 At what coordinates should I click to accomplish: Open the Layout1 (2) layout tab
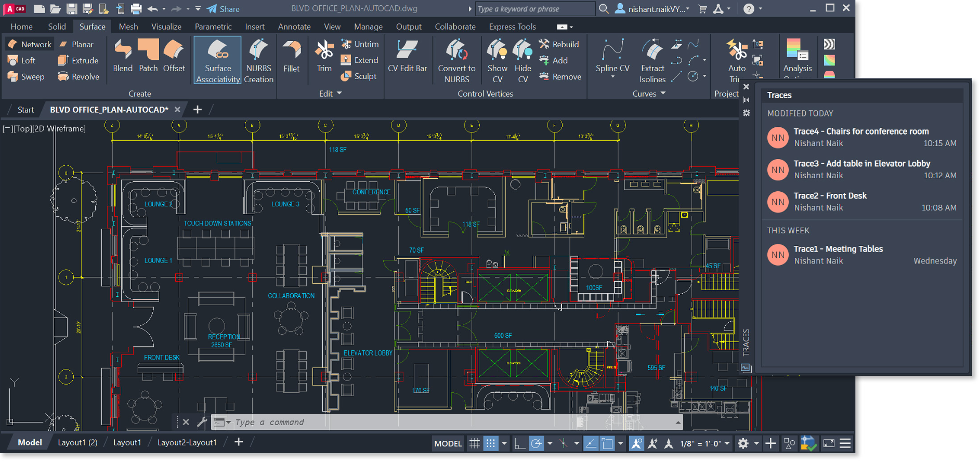click(x=77, y=442)
